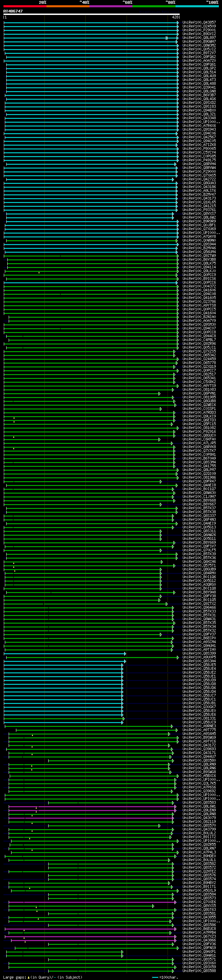Select label UniRef100_Q43348
This screenshot has width=222, height=980.
199,118
